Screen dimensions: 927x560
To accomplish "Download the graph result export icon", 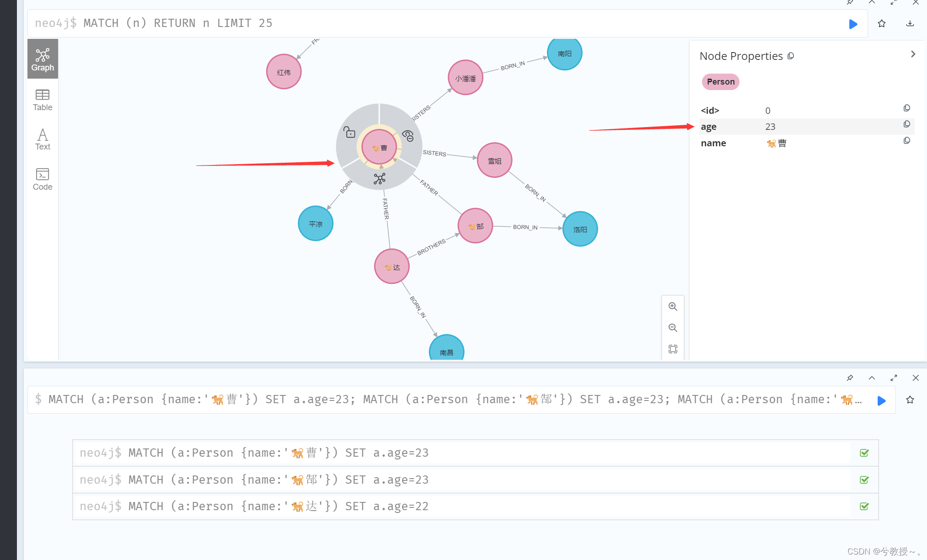I will (910, 24).
